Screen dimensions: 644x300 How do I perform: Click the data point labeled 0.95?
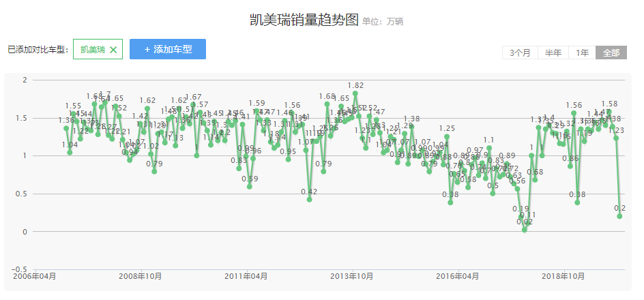(x=288, y=160)
